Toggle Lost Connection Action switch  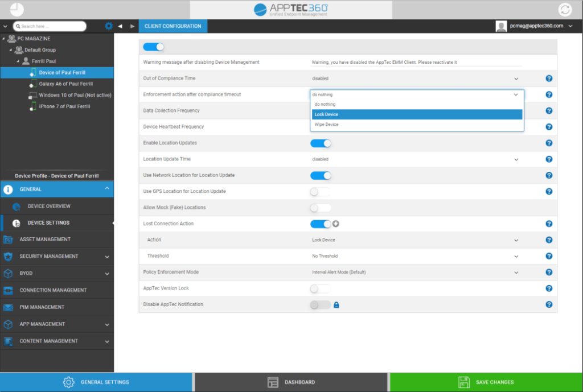[321, 224]
